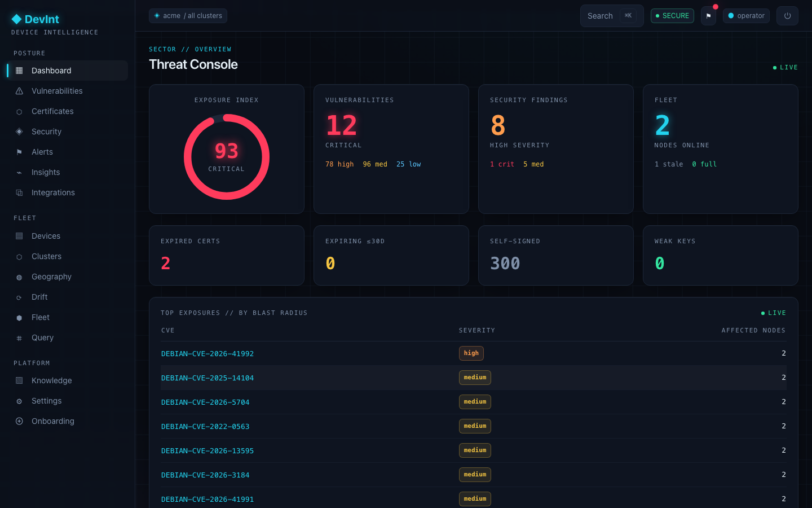Click the Alerts flag icon in sidebar

(19, 152)
